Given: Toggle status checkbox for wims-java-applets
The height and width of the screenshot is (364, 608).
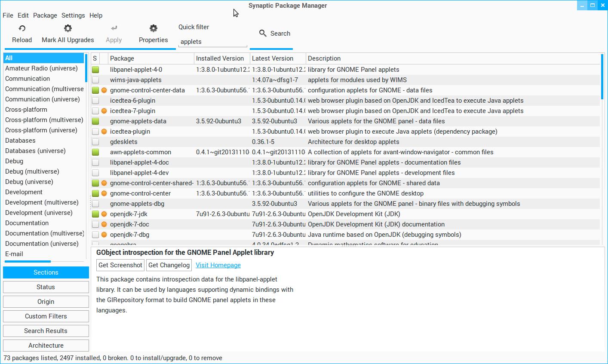Looking at the screenshot, I should (95, 80).
